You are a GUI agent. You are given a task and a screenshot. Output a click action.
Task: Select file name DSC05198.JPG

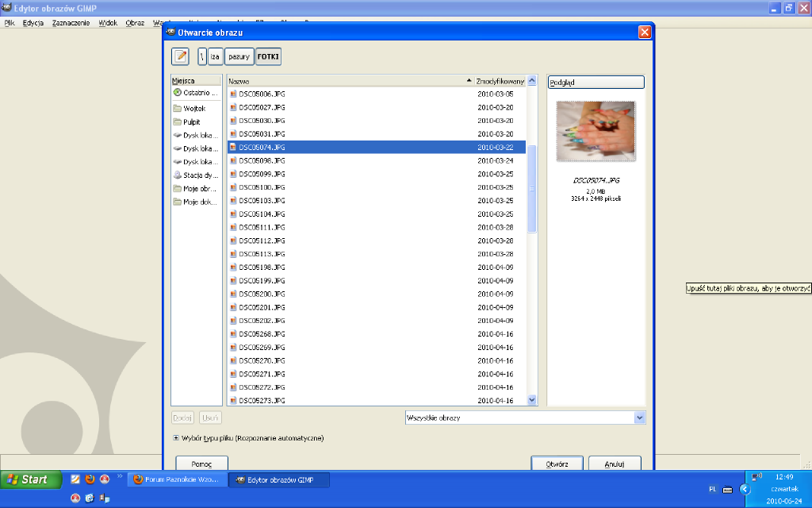(x=262, y=267)
